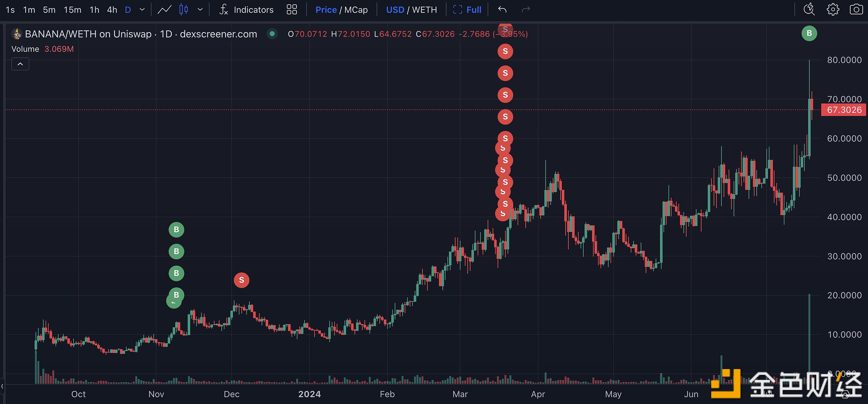This screenshot has width=868, height=404.
Task: Select candlestick chart style icon
Action: pyautogui.click(x=183, y=10)
